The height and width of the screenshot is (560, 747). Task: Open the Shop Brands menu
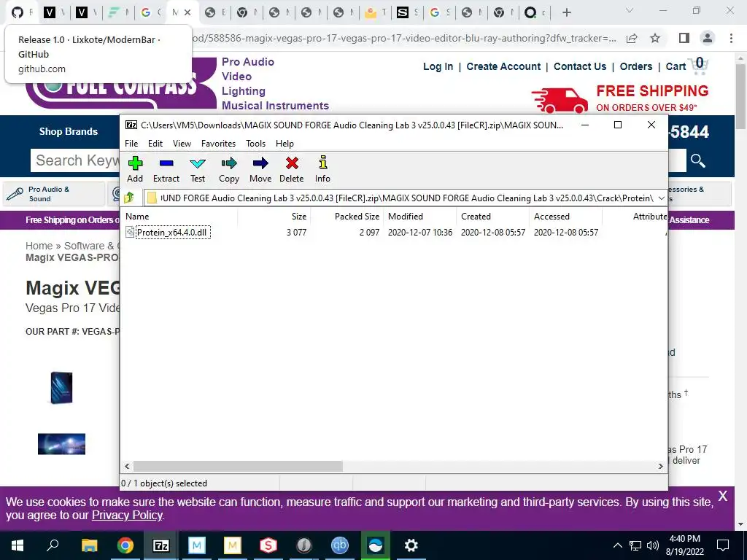pos(68,132)
